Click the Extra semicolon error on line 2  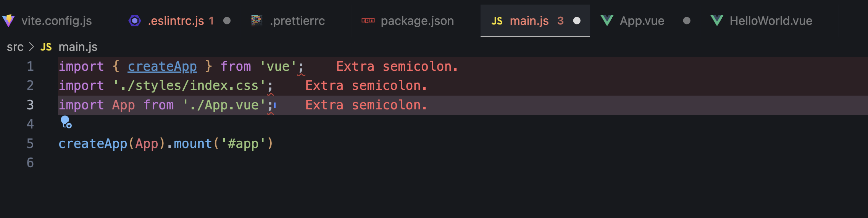pos(366,86)
